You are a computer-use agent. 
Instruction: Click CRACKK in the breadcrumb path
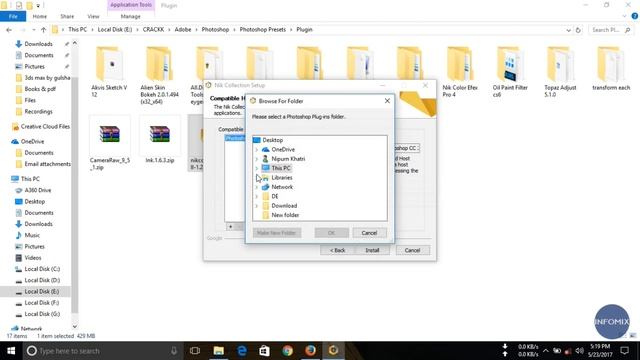click(x=153, y=30)
